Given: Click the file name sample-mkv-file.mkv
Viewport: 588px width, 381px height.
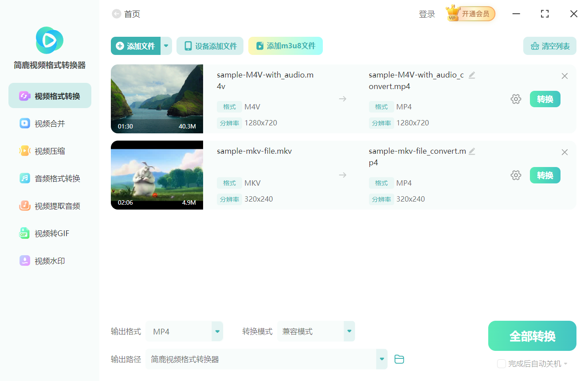Looking at the screenshot, I should (254, 151).
